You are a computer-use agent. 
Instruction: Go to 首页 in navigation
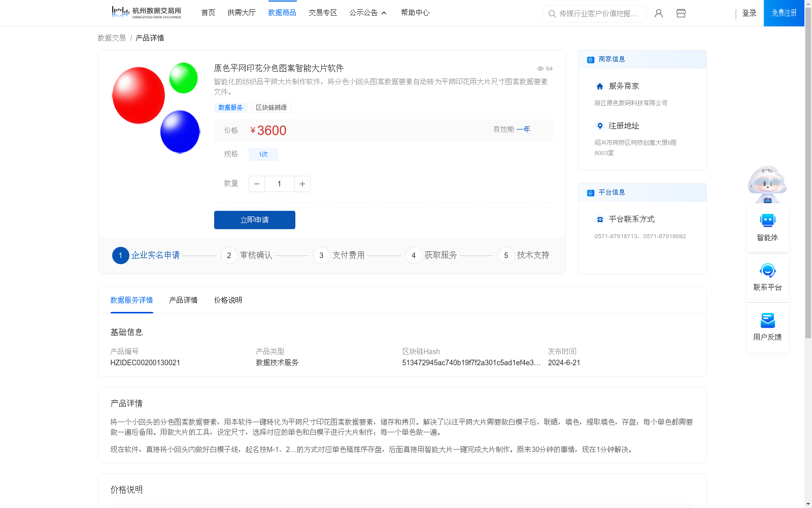tap(208, 13)
